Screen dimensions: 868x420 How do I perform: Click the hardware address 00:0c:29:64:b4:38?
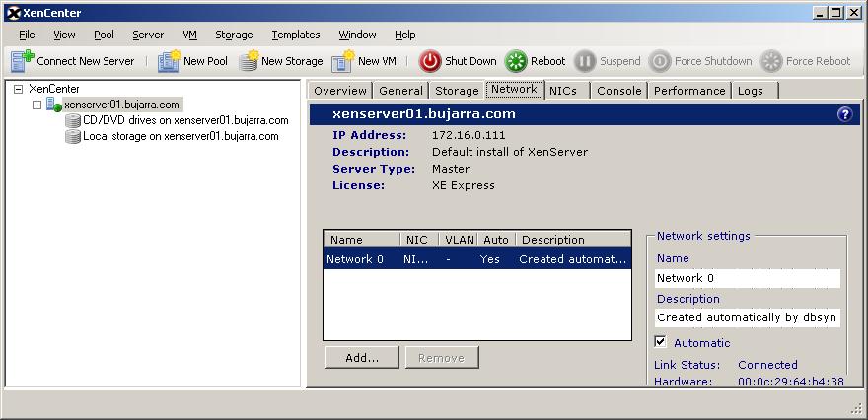[x=791, y=381]
